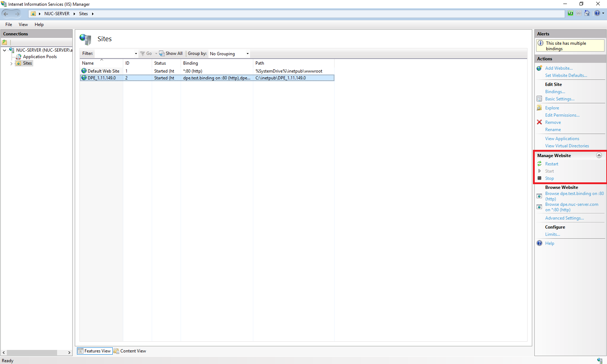The width and height of the screenshot is (607, 364).
Task: Click the Show All filter button
Action: pyautogui.click(x=171, y=53)
